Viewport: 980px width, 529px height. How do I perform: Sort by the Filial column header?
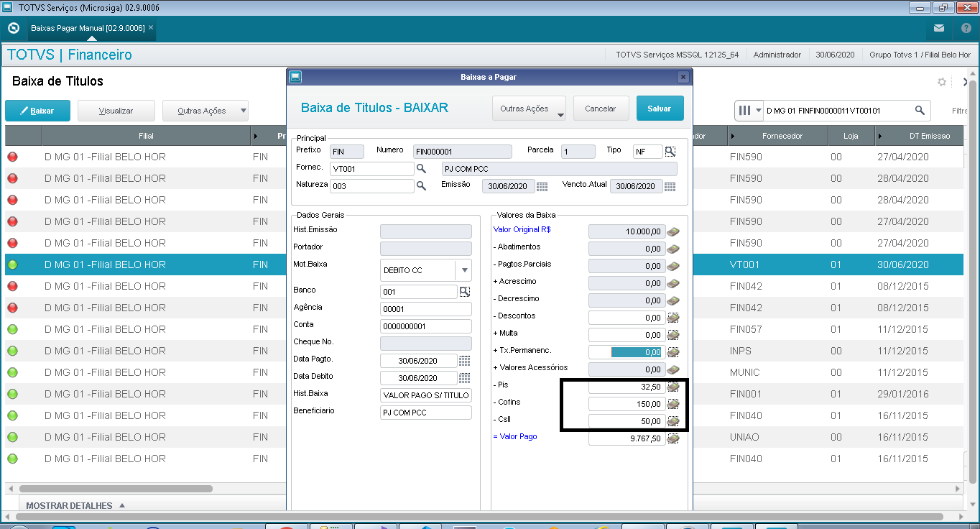146,136
